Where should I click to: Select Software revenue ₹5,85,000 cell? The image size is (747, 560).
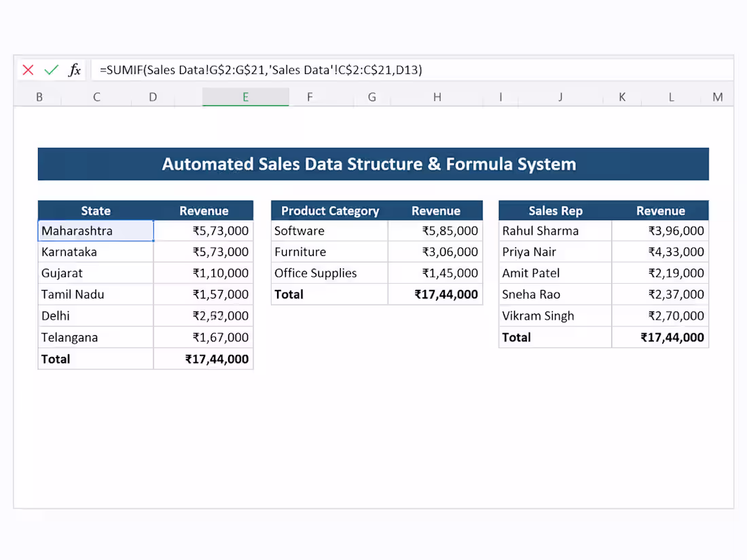(x=435, y=231)
